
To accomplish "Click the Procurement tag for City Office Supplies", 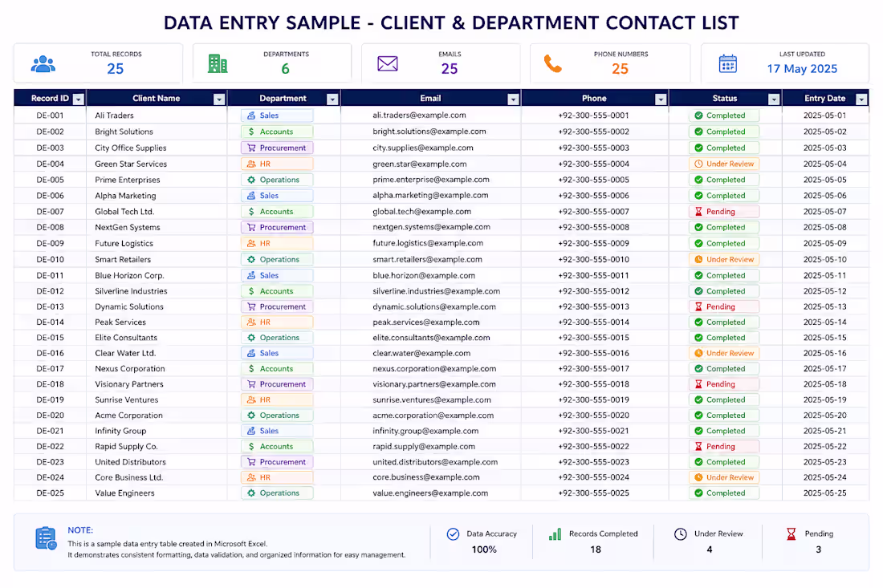I will [x=277, y=148].
